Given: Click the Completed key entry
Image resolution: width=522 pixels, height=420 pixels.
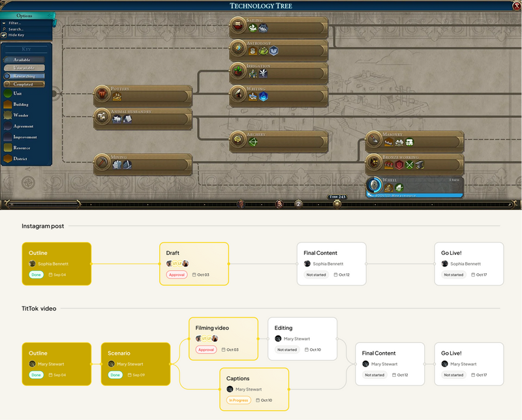Looking at the screenshot, I should click(x=24, y=84).
